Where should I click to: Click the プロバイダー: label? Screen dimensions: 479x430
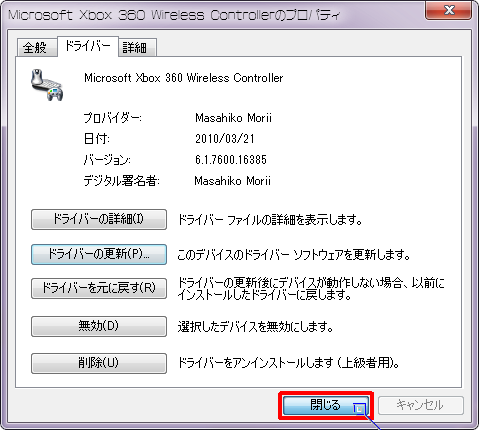pyautogui.click(x=113, y=118)
